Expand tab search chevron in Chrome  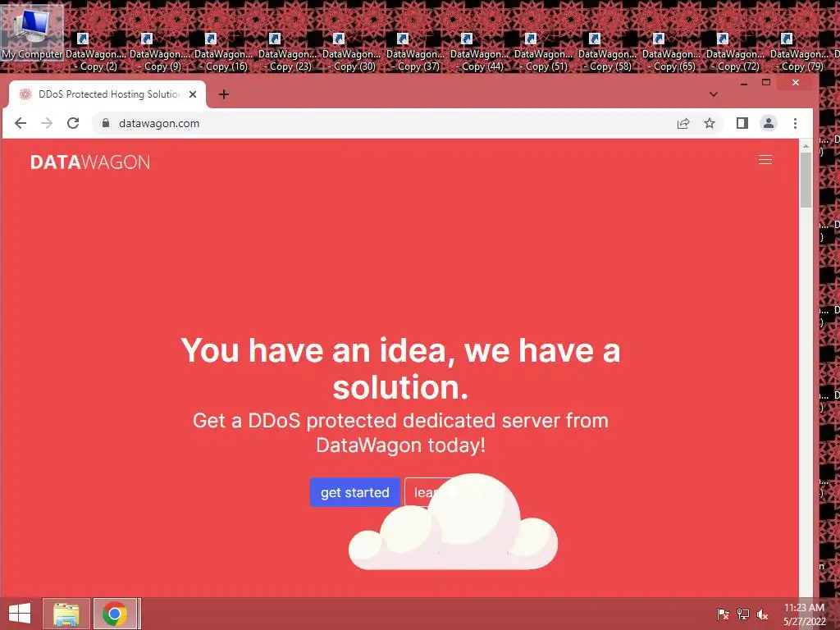click(x=713, y=94)
